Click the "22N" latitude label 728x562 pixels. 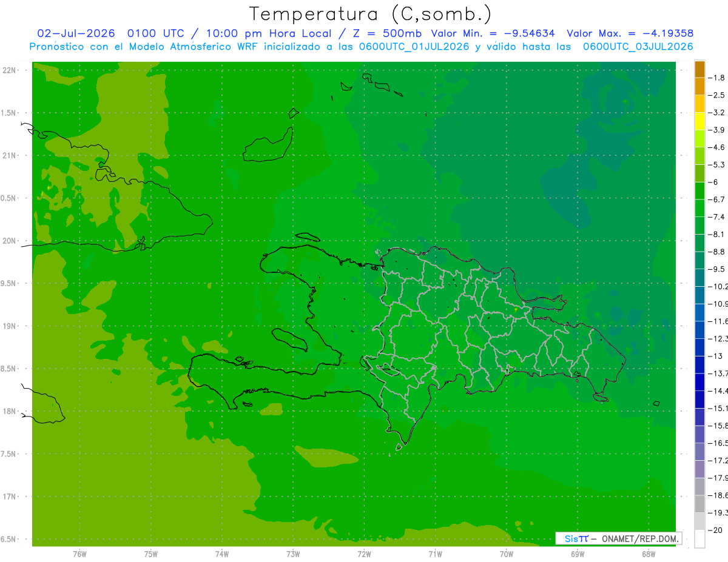pos(9,70)
